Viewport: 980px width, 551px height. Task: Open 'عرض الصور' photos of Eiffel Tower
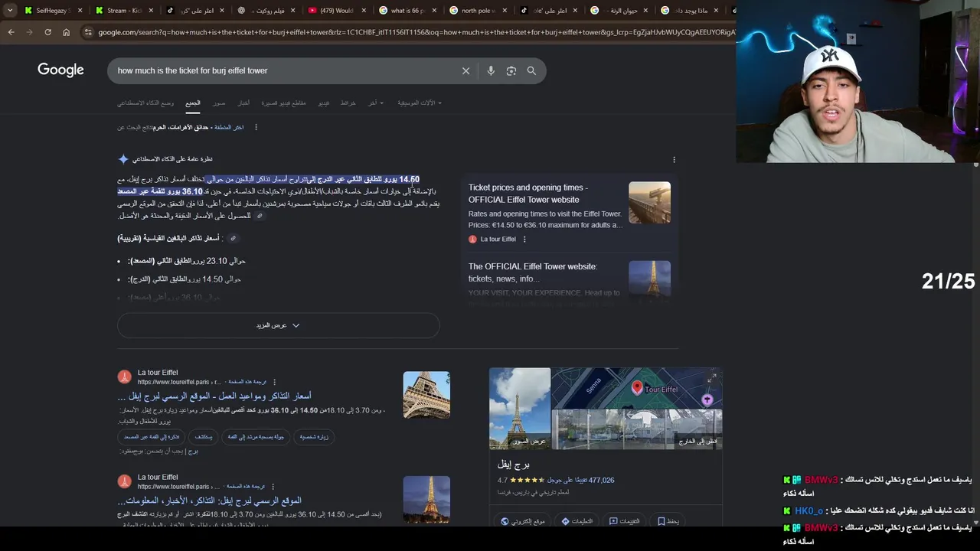coord(520,408)
